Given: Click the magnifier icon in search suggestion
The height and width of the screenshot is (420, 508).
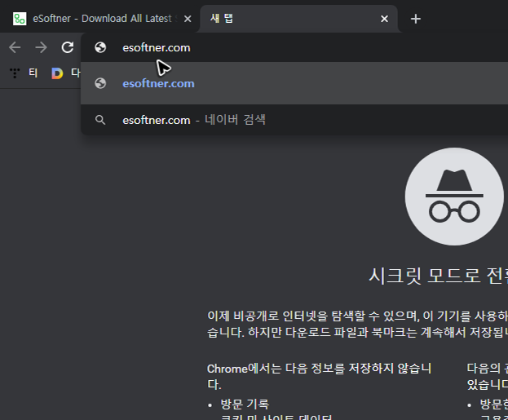Looking at the screenshot, I should 100,120.
